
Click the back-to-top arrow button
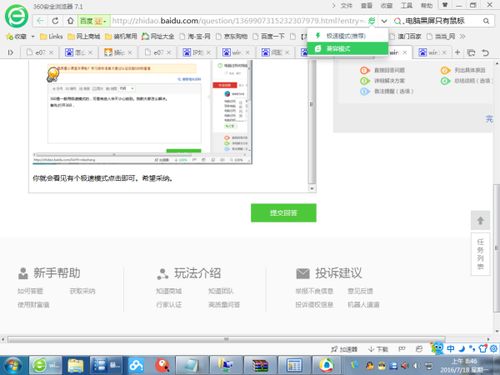(480, 220)
